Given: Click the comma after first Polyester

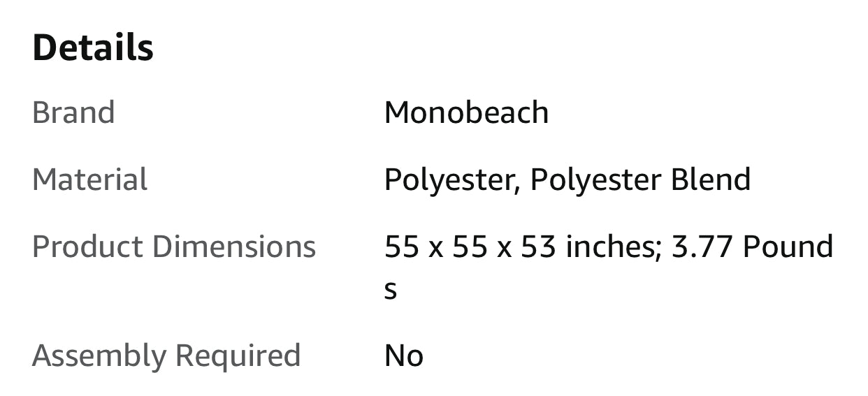Looking at the screenshot, I should tap(518, 189).
